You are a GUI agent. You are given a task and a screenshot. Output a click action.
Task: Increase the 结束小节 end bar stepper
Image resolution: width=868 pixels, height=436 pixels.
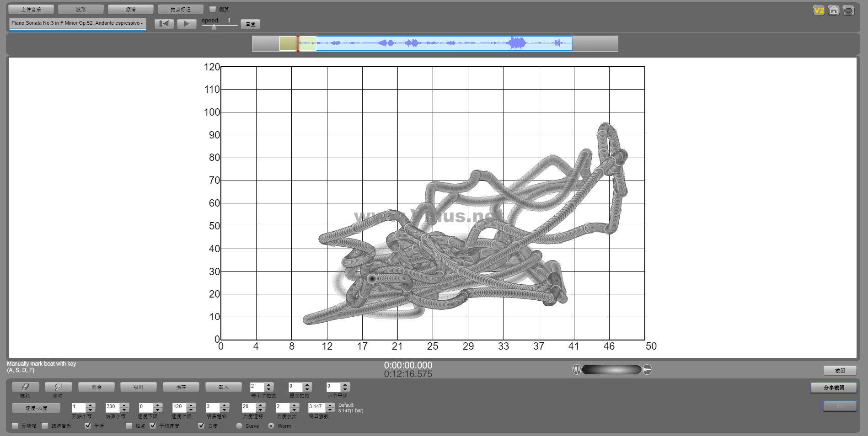point(124,404)
